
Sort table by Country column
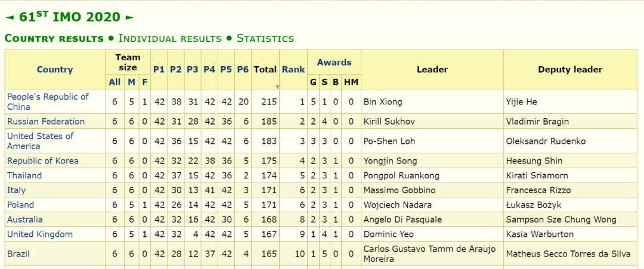(55, 69)
